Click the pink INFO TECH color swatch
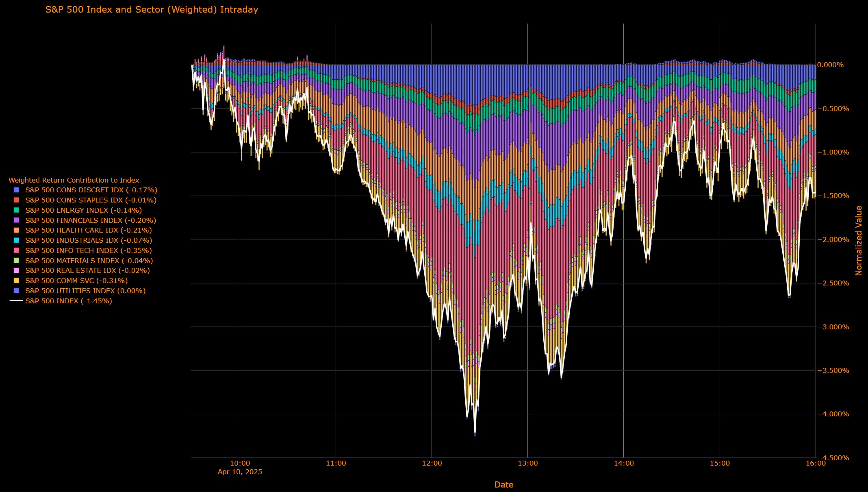This screenshot has height=492, width=868. pos(16,250)
